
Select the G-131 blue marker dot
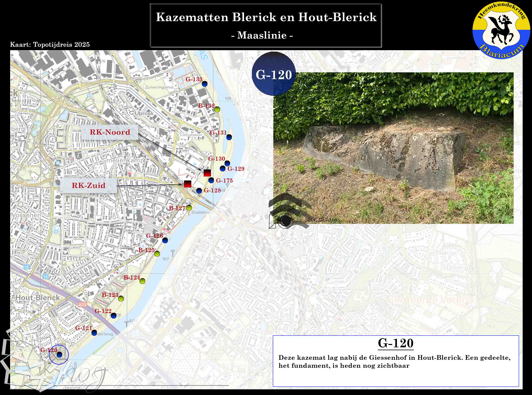tap(229, 137)
